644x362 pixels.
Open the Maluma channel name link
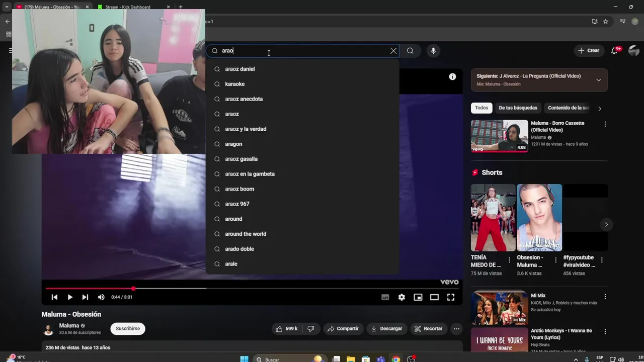point(69,326)
